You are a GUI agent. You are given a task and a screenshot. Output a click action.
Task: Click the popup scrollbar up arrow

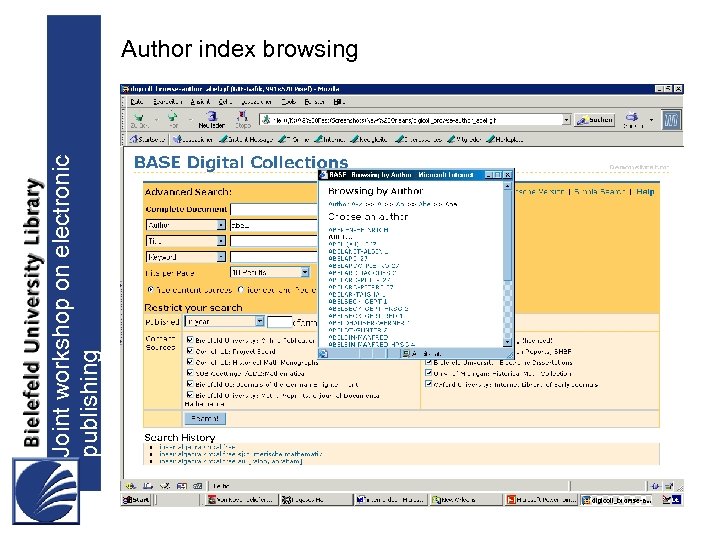[x=507, y=186]
